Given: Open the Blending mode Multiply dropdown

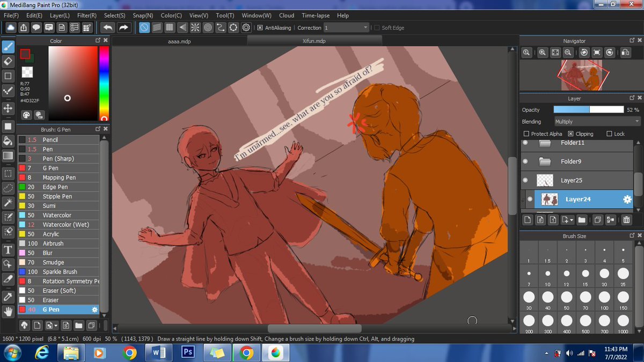Looking at the screenshot, I should pos(597,122).
